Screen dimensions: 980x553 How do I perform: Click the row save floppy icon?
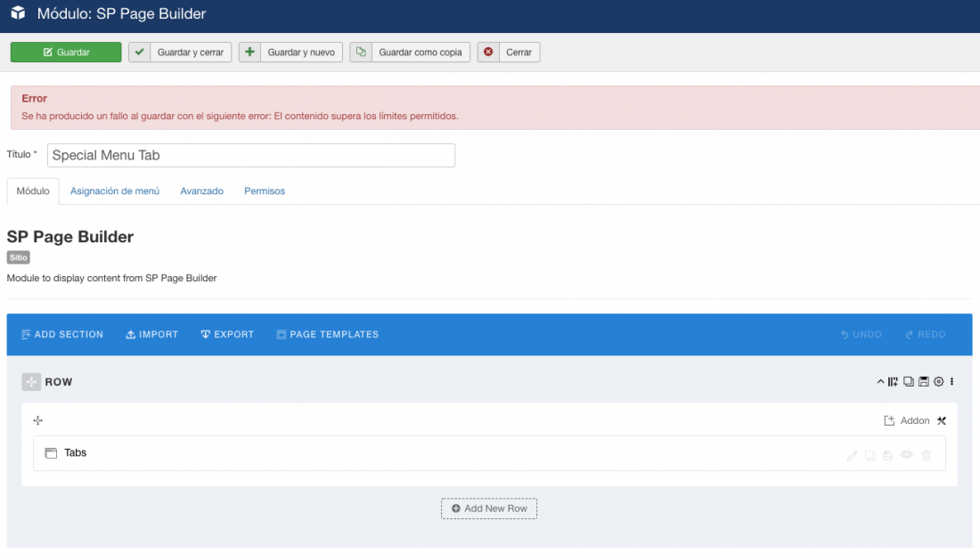click(923, 381)
